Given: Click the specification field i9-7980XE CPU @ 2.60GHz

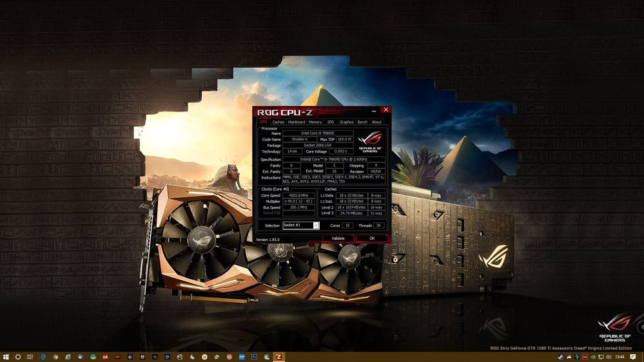Looking at the screenshot, I should click(334, 159).
